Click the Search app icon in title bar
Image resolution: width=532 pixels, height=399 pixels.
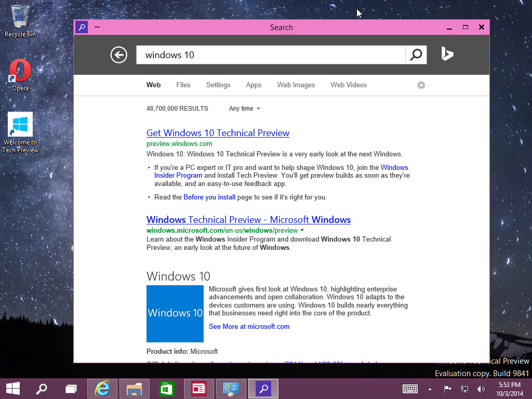[x=82, y=27]
